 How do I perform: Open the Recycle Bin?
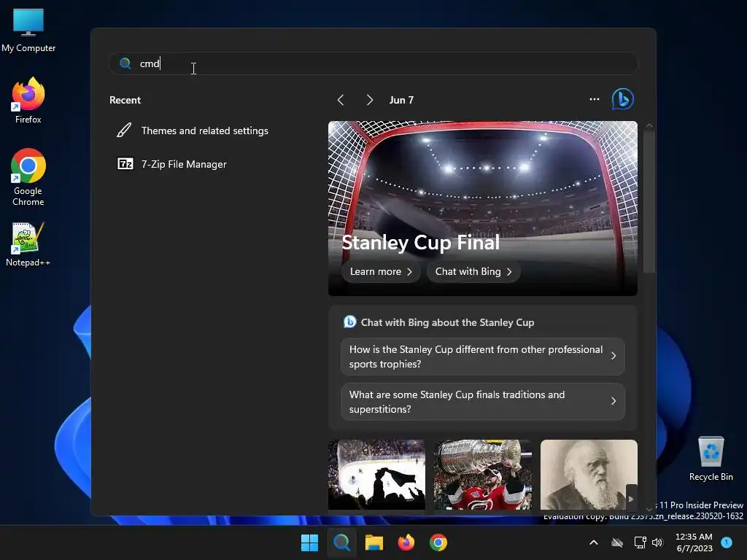pyautogui.click(x=711, y=459)
